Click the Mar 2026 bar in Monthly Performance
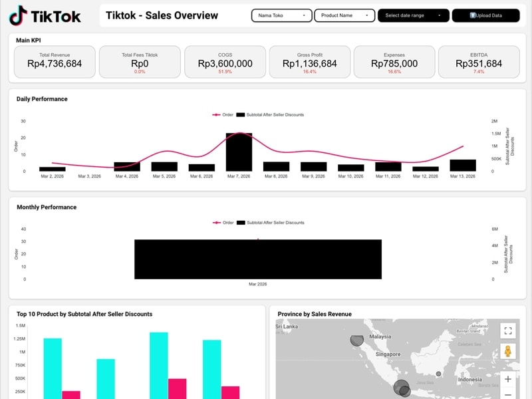The width and height of the screenshot is (532, 399). click(x=258, y=259)
